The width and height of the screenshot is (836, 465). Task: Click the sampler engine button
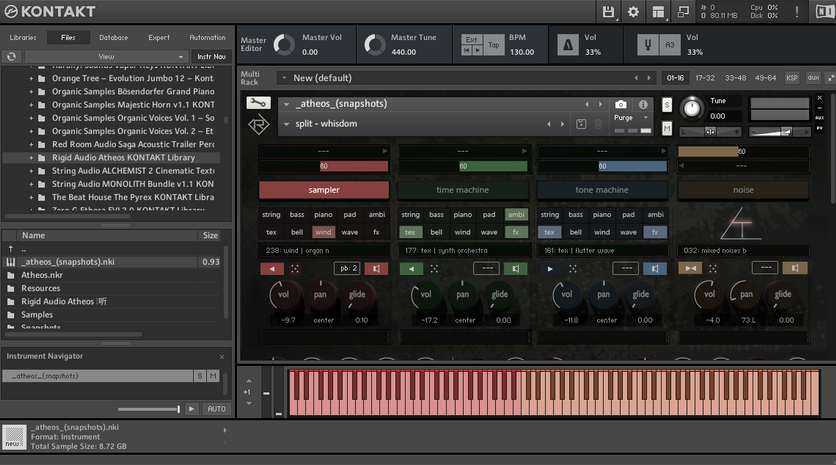coord(324,190)
